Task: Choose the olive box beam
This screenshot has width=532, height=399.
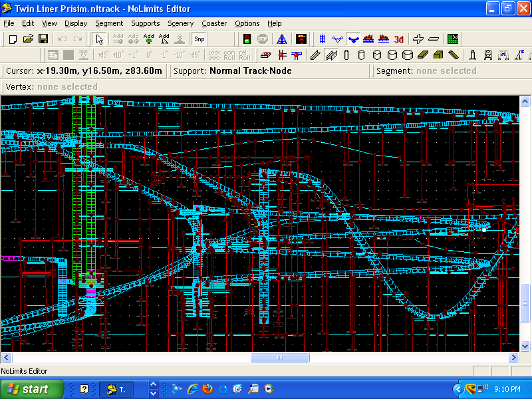Action: point(438,55)
